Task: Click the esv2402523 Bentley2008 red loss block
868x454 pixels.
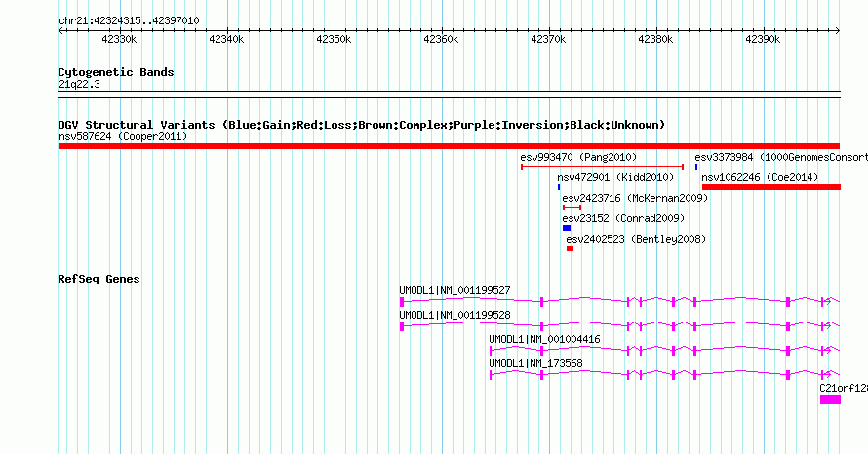Action: click(x=571, y=248)
